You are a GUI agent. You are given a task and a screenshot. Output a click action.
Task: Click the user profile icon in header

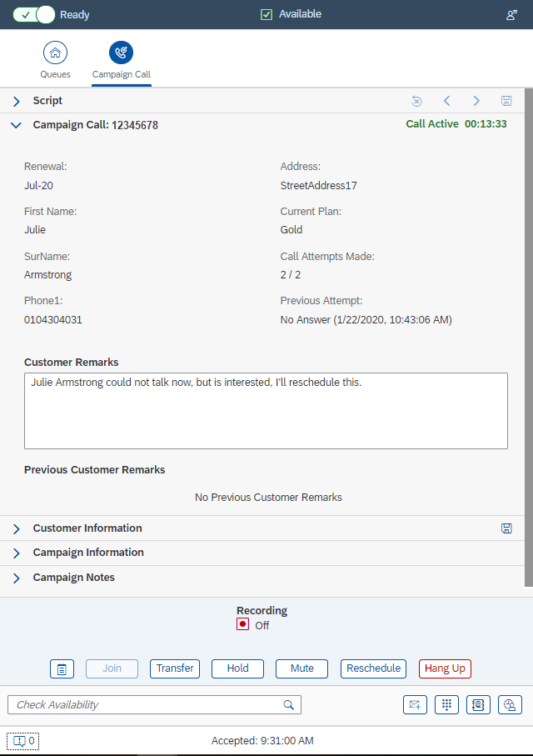(511, 15)
